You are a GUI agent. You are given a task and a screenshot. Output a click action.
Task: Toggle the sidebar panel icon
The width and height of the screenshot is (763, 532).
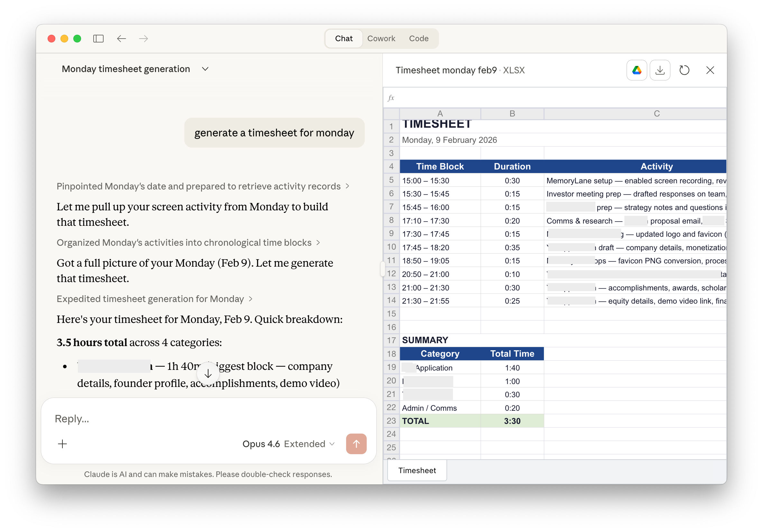(x=98, y=39)
